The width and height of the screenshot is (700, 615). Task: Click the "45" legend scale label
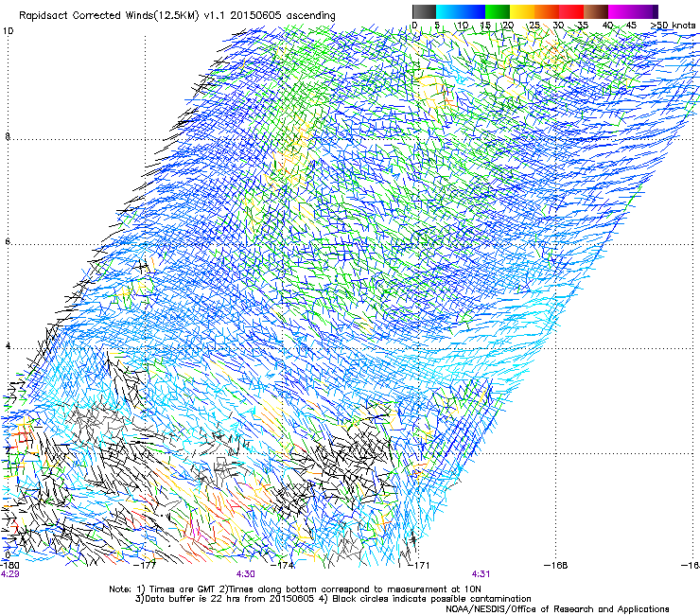(x=631, y=26)
